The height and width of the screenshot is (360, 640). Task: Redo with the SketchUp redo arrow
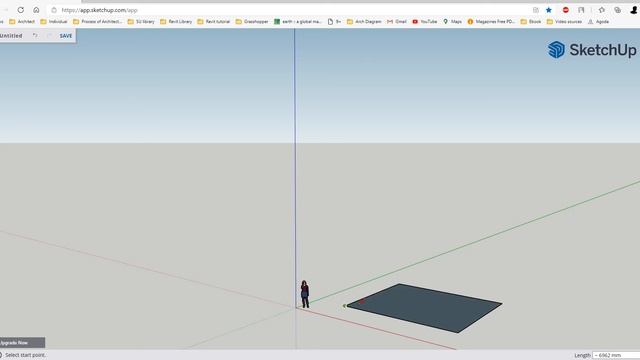pos(49,36)
